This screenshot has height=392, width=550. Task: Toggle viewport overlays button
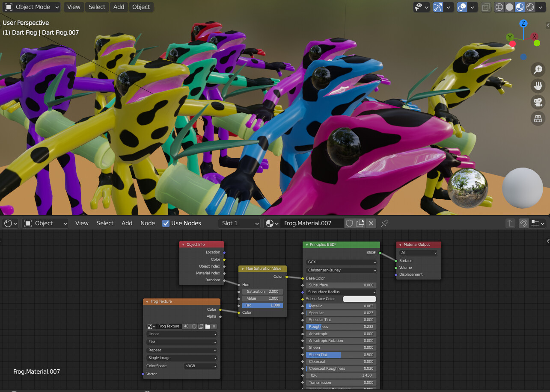(x=462, y=7)
